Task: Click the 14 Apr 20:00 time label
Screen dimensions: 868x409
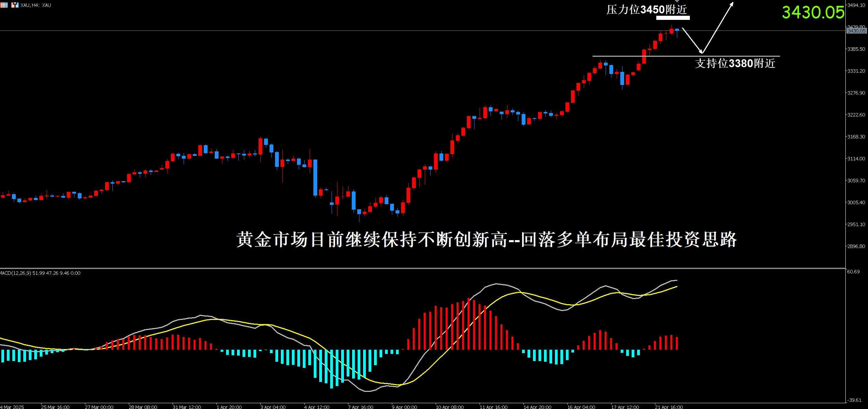Action: [537, 407]
